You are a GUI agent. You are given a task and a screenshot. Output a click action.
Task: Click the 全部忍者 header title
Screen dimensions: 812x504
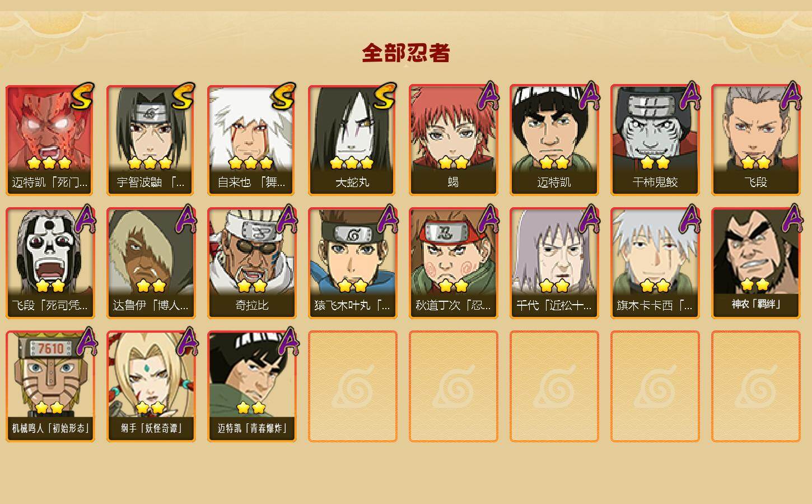pyautogui.click(x=406, y=53)
